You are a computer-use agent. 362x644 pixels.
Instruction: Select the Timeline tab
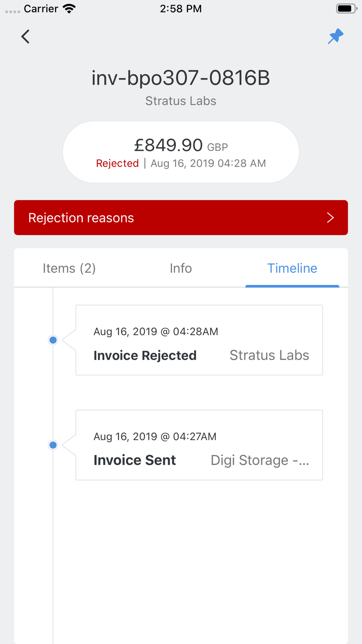(292, 268)
